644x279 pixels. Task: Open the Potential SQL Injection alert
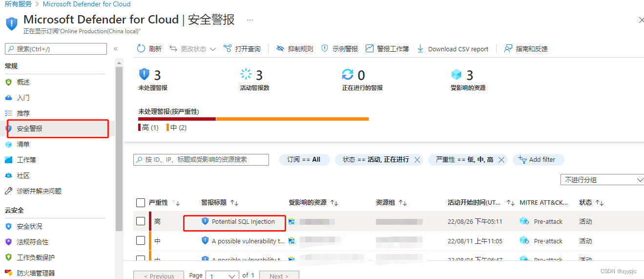coord(243,221)
